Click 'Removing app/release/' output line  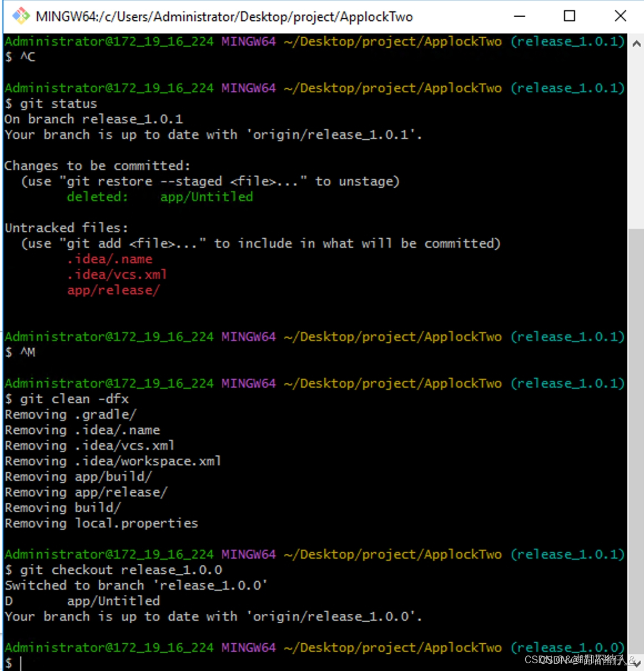coord(86,493)
